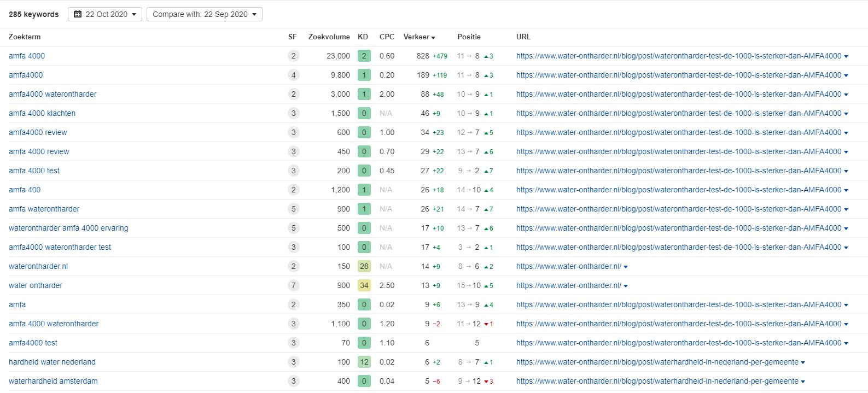This screenshot has height=393, width=868.
Task: Expand the URL dropdown arrow for 'waterhardheid amsterdam'
Action: point(803,382)
